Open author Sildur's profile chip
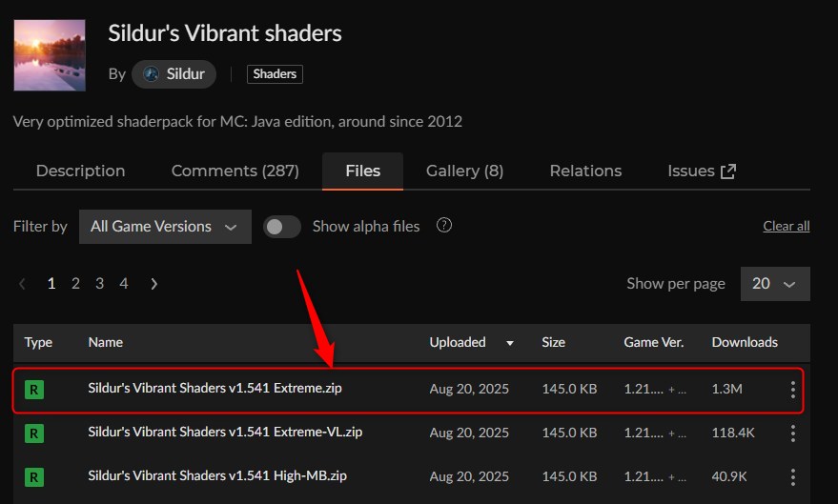 click(x=174, y=73)
